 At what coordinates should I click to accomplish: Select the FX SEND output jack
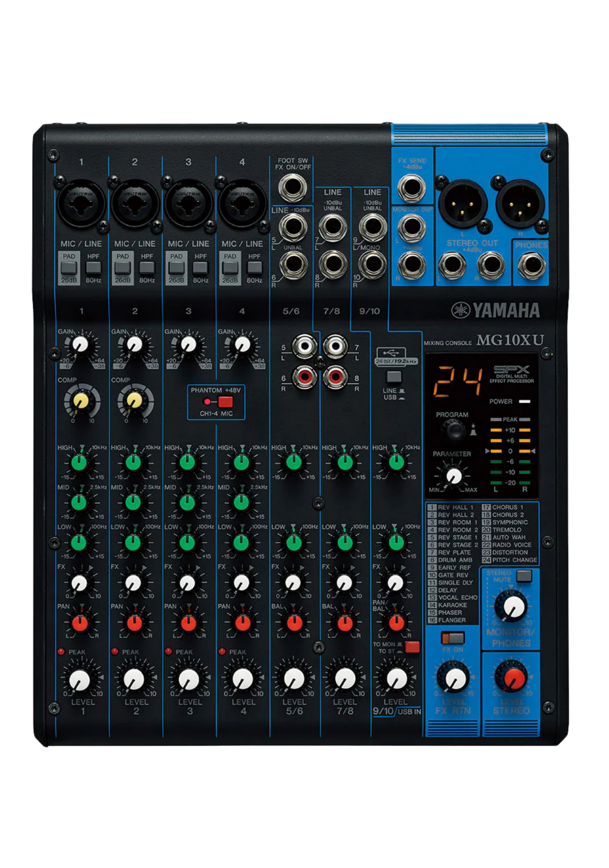tap(412, 188)
